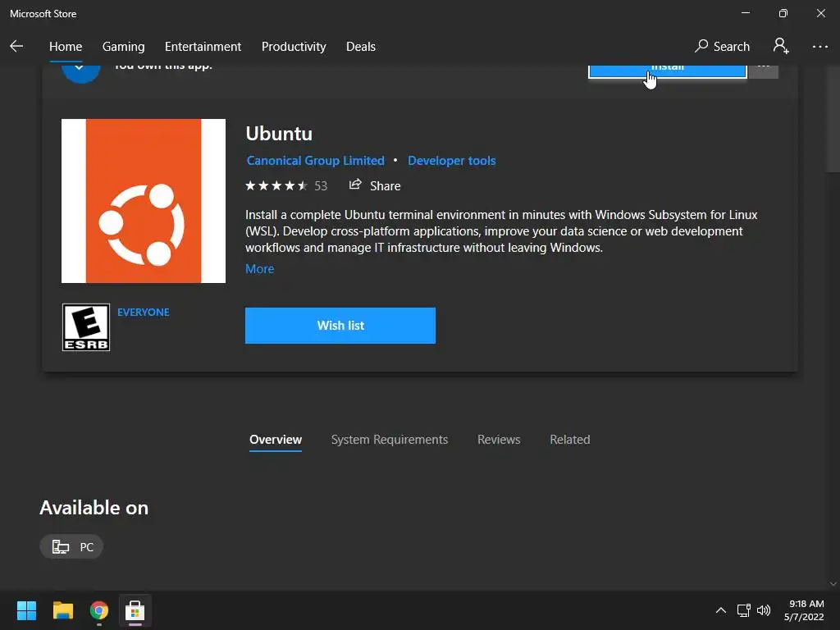Open the Windows Start menu
This screenshot has height=630, width=840.
coord(26,610)
